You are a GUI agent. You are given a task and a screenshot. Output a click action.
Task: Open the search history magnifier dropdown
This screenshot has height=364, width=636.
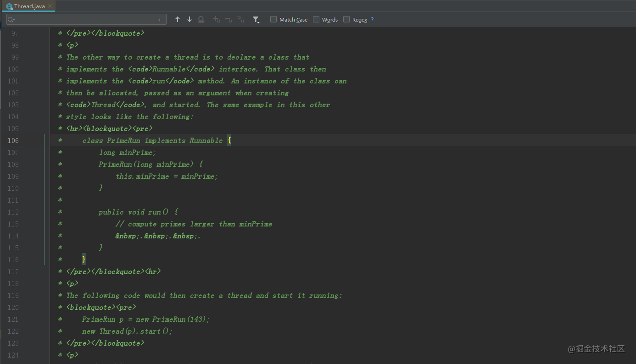tap(11, 20)
